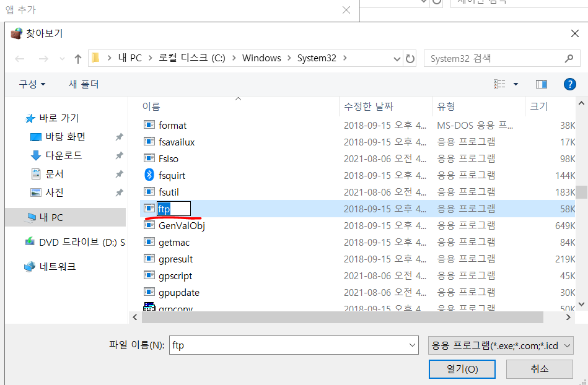
Task: Select the fsutil file
Action: pyautogui.click(x=169, y=192)
